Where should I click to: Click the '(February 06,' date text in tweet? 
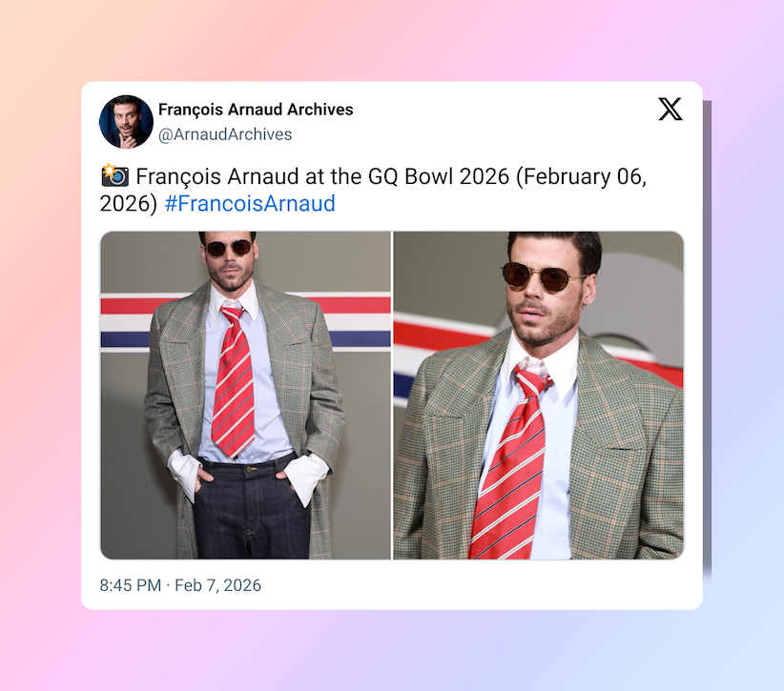tap(581, 177)
